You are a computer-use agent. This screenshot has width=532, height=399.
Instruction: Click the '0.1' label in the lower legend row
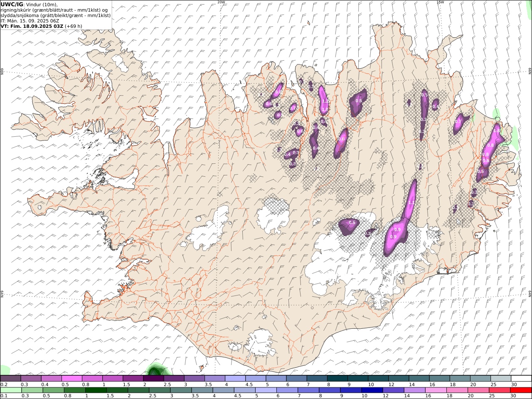click(4, 396)
